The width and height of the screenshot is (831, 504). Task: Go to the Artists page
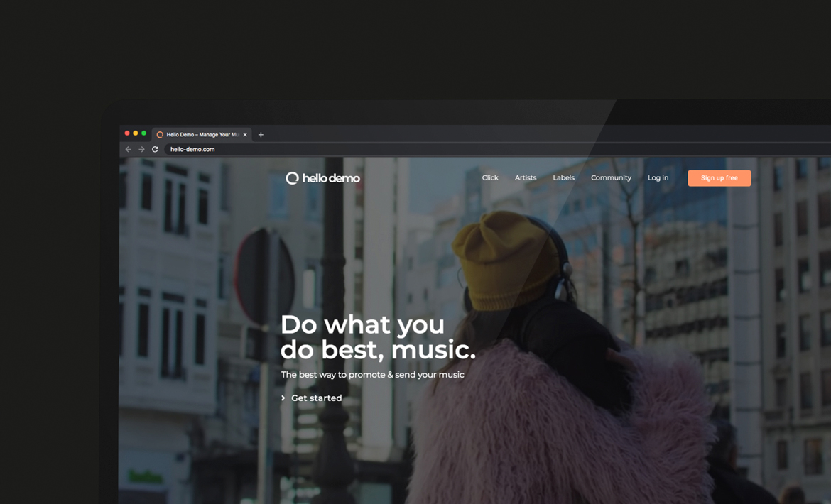point(526,178)
